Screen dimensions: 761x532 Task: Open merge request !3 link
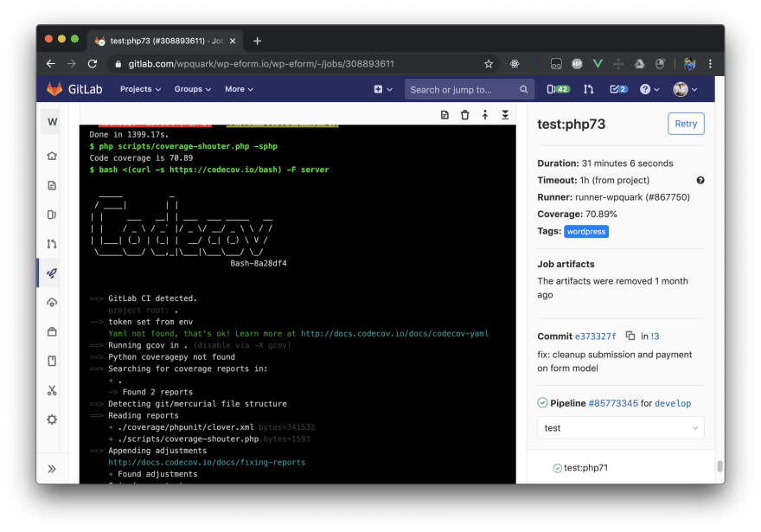tap(655, 337)
